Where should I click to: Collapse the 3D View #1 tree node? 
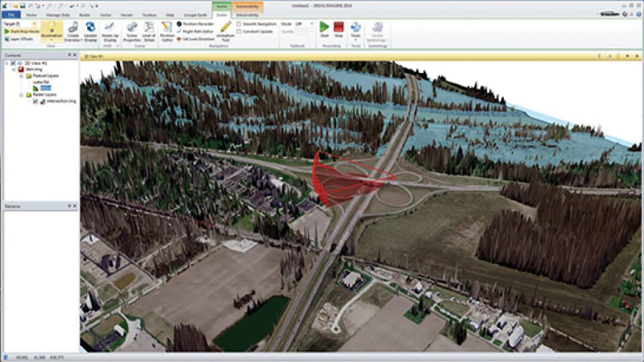pyautogui.click(x=7, y=63)
